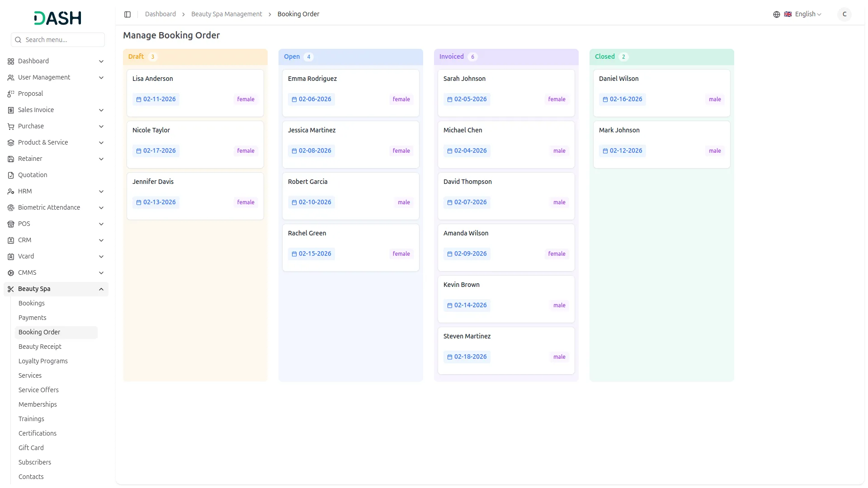Open Loyalty Programs submenu item
868x488 pixels.
pyautogui.click(x=43, y=361)
